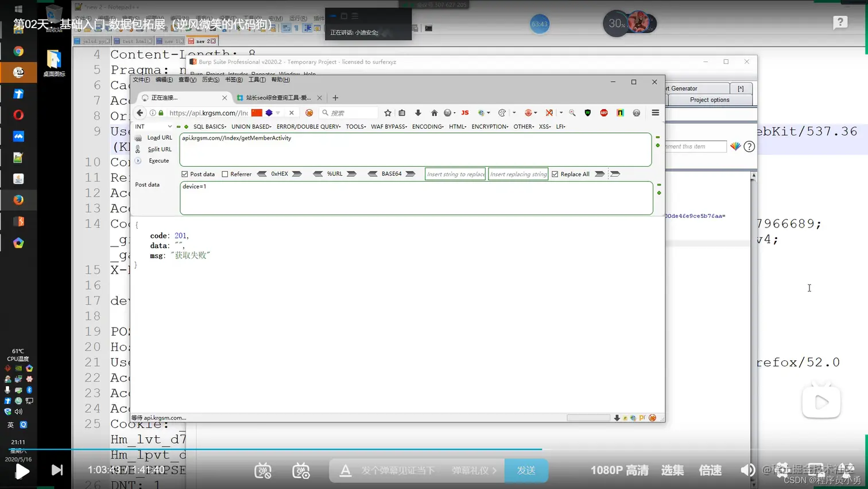Click the shield extension icon in toolbar
The height and width of the screenshot is (489, 868).
tap(588, 113)
